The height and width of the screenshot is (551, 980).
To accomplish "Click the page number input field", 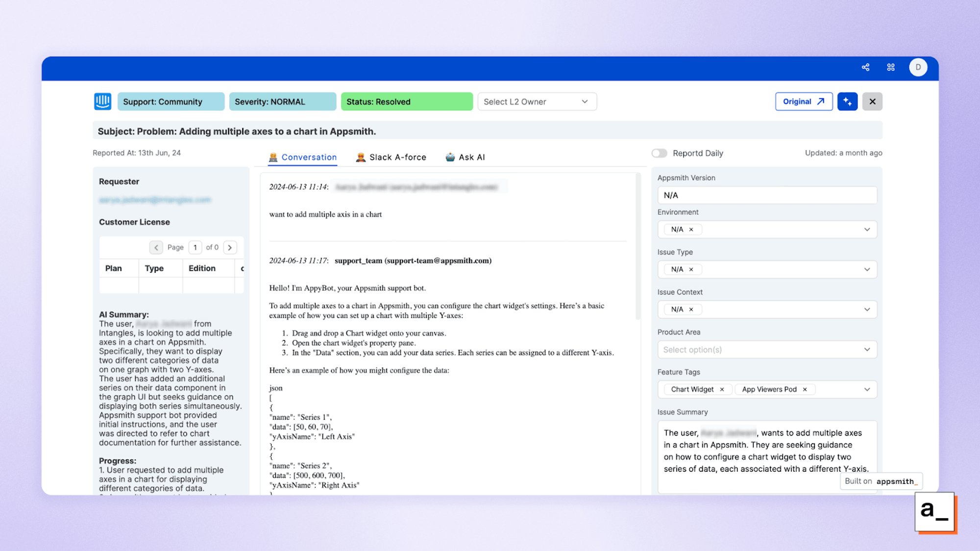I will click(195, 247).
